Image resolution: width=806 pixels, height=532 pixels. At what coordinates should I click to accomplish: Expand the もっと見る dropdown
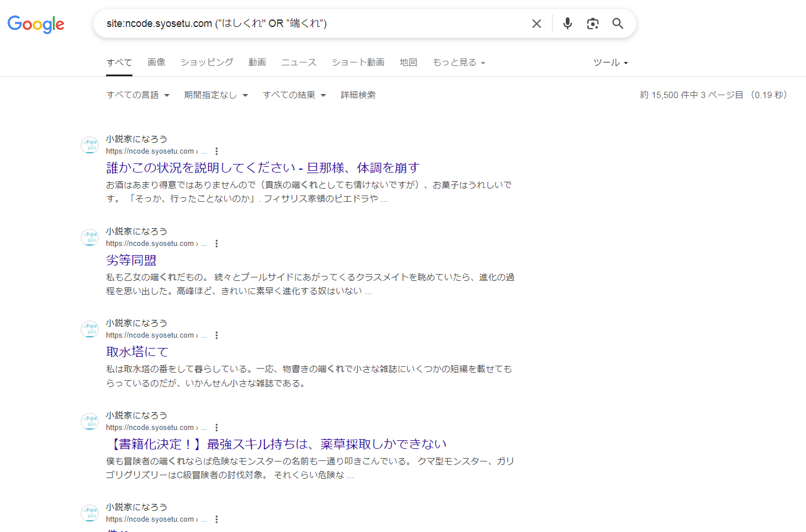tap(459, 62)
